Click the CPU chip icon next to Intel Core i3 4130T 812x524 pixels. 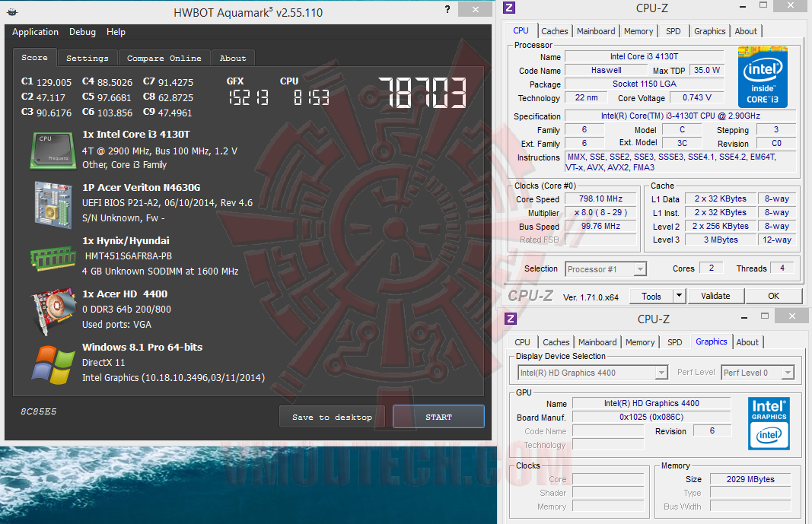(x=53, y=151)
